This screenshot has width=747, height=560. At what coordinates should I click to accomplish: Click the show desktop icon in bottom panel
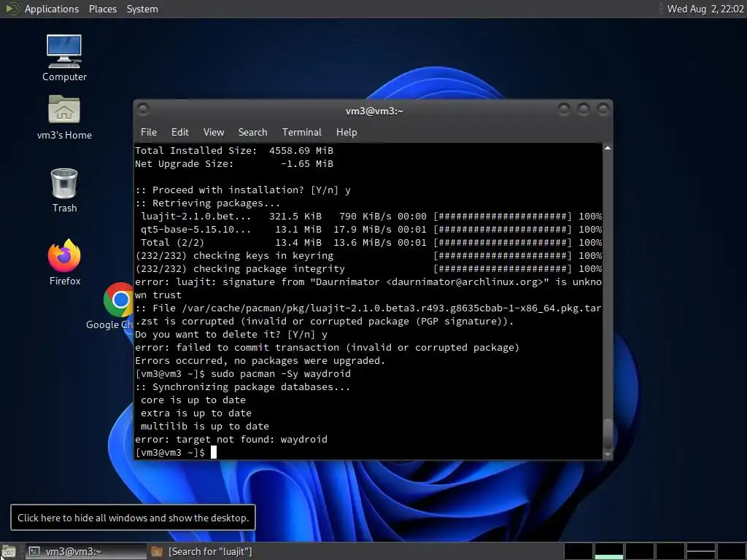pyautogui.click(x=9, y=552)
